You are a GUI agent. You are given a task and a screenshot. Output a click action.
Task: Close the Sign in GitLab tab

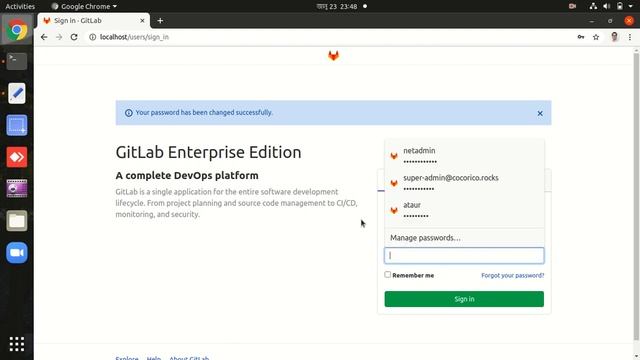142,20
